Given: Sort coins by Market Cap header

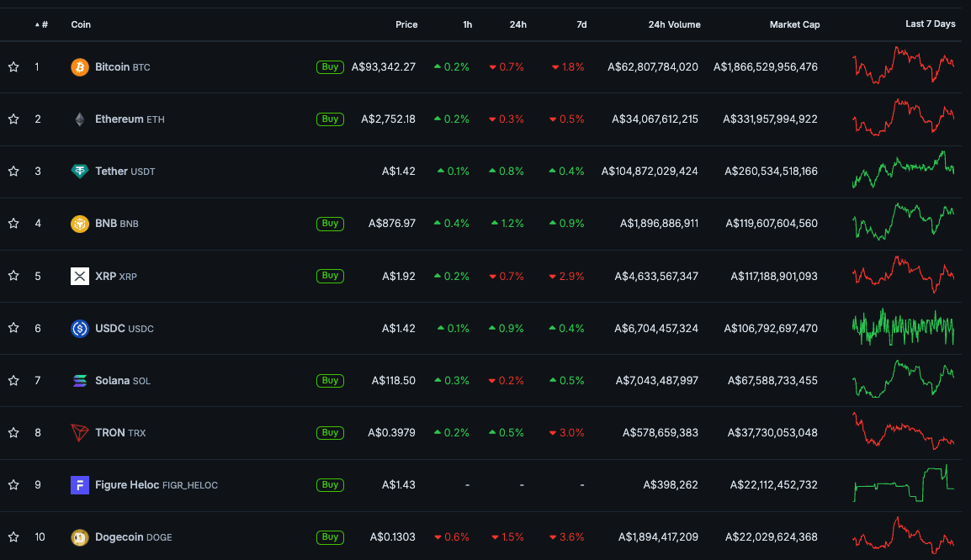Looking at the screenshot, I should pyautogui.click(x=794, y=24).
